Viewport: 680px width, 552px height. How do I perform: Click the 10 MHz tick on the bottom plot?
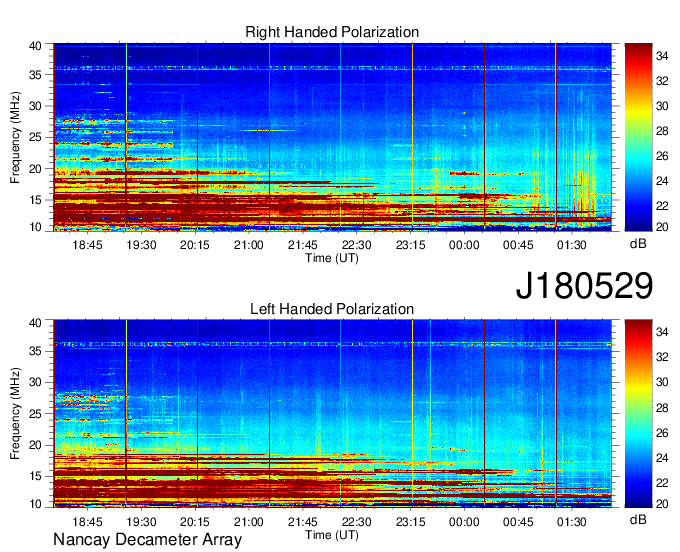point(35,503)
